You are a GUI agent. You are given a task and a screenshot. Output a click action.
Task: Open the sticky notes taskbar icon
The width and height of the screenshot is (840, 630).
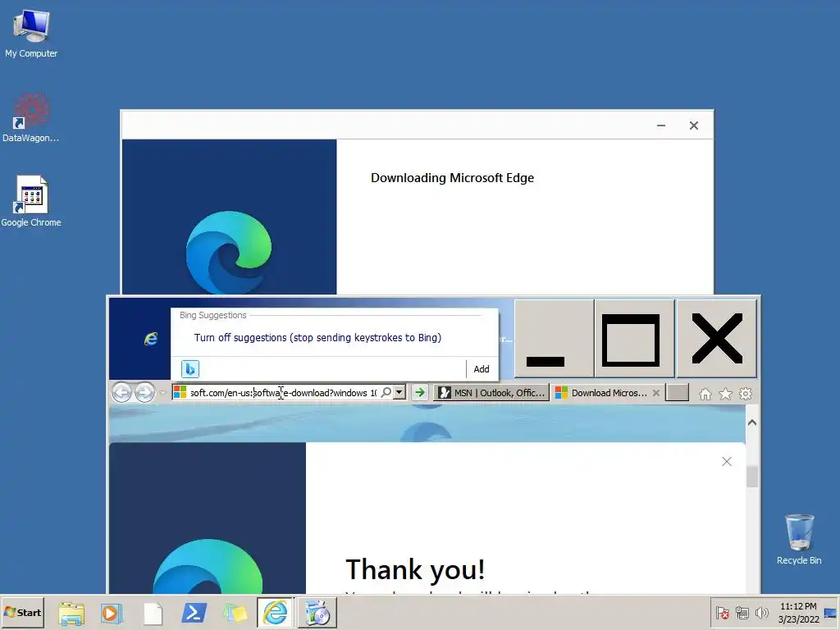pos(235,614)
